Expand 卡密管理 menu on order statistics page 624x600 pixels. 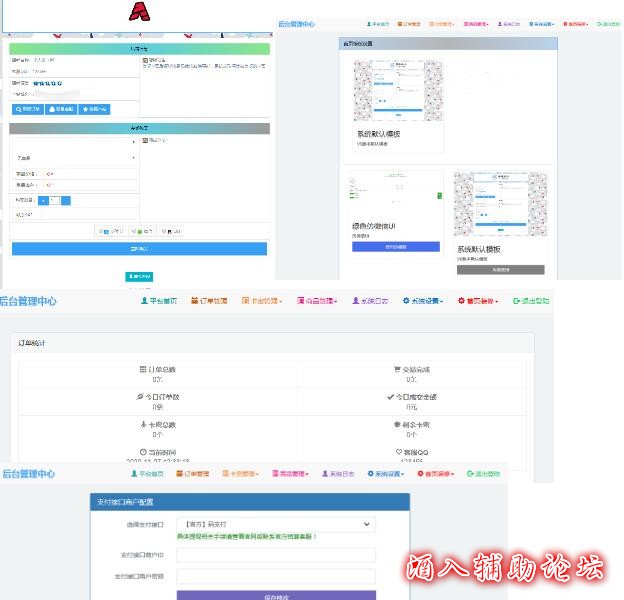(x=262, y=301)
